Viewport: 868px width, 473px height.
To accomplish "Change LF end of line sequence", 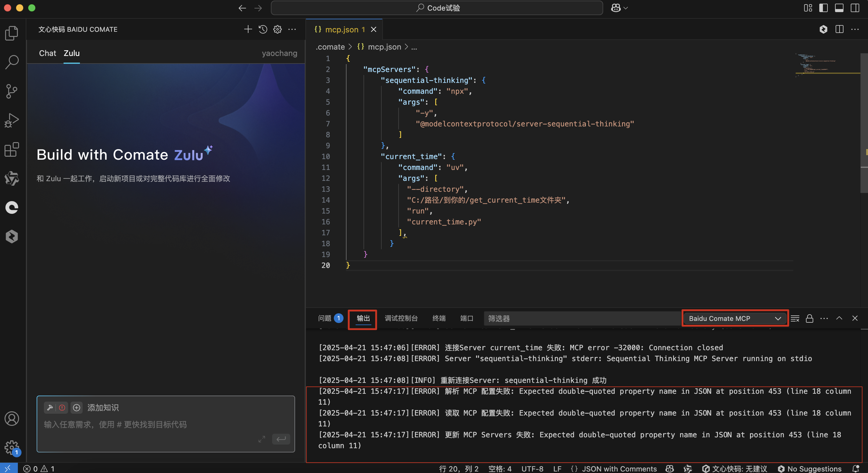I will point(557,469).
